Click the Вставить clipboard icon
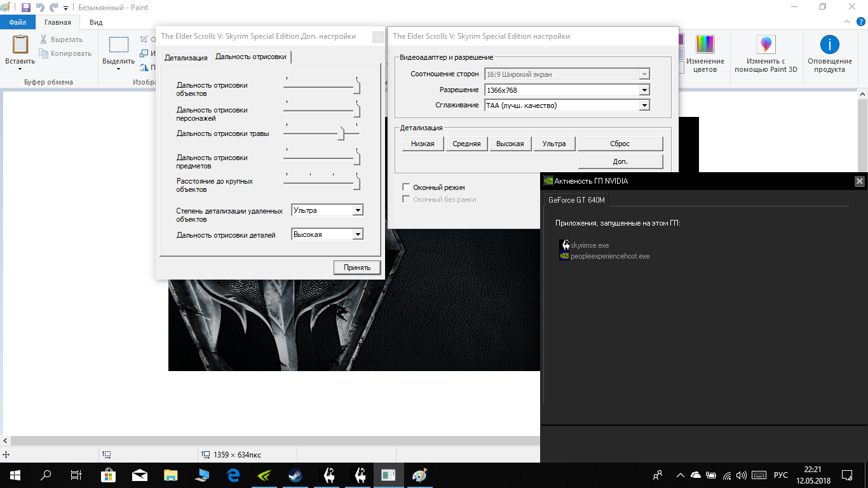This screenshot has height=488, width=868. point(20,44)
